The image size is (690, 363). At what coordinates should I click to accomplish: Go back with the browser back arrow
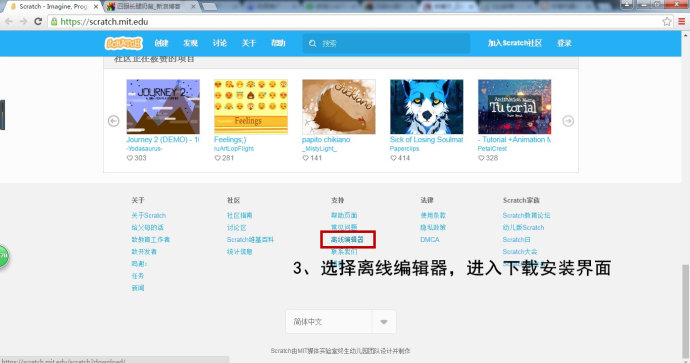pyautogui.click(x=9, y=22)
